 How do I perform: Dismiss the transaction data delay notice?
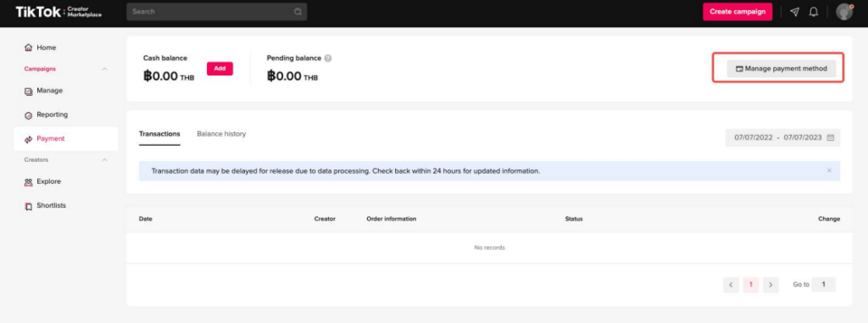pos(829,170)
